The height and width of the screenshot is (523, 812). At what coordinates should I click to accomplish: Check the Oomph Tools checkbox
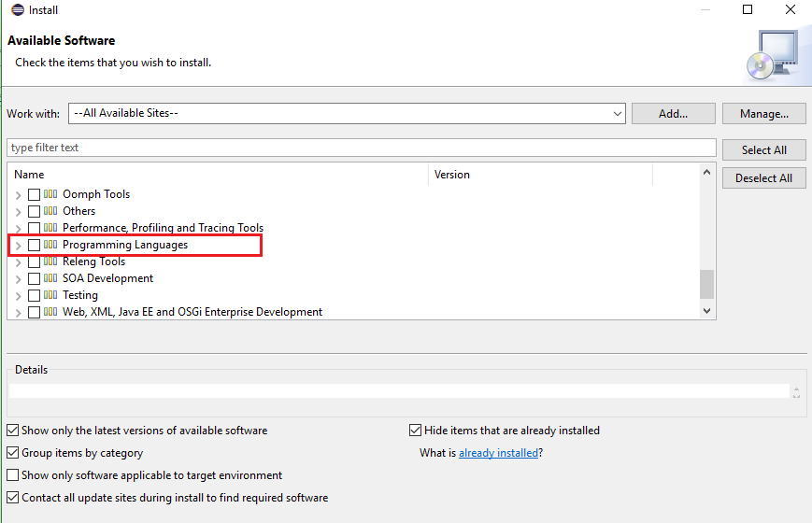coord(34,194)
